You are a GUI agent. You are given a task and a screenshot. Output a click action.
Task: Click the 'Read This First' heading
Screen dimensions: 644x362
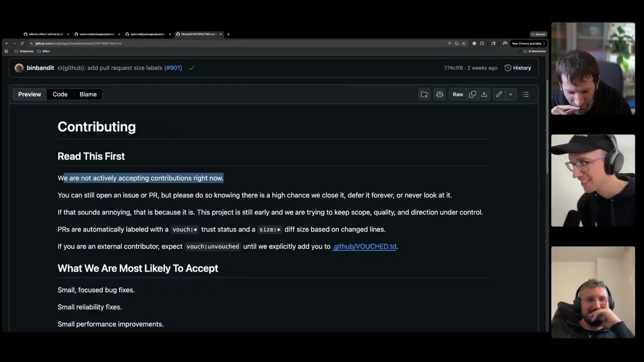pyautogui.click(x=91, y=156)
